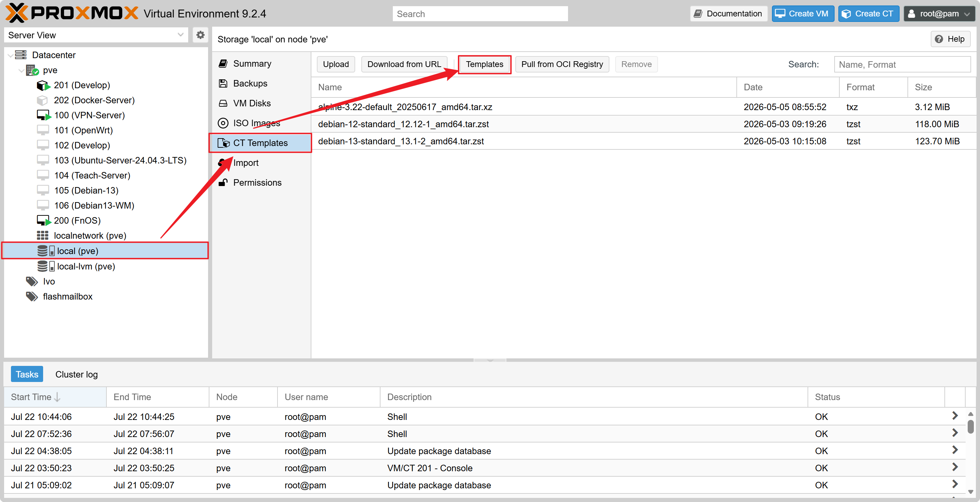Sort templates by Date column header
980x502 pixels.
click(788, 87)
